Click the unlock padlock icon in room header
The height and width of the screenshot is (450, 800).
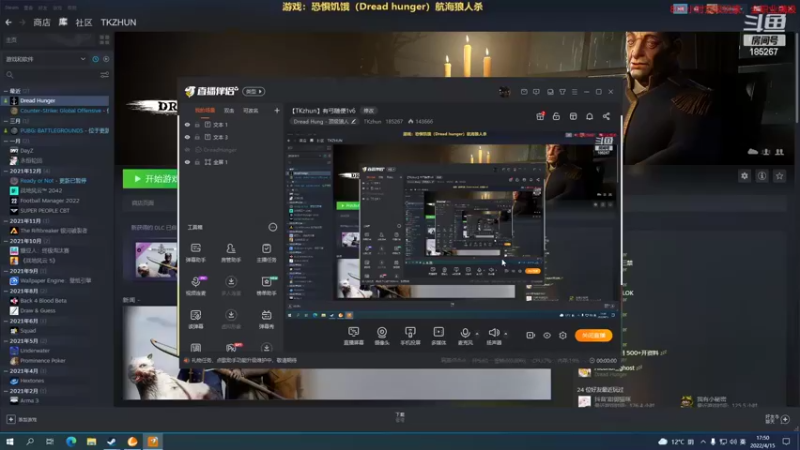point(556,116)
